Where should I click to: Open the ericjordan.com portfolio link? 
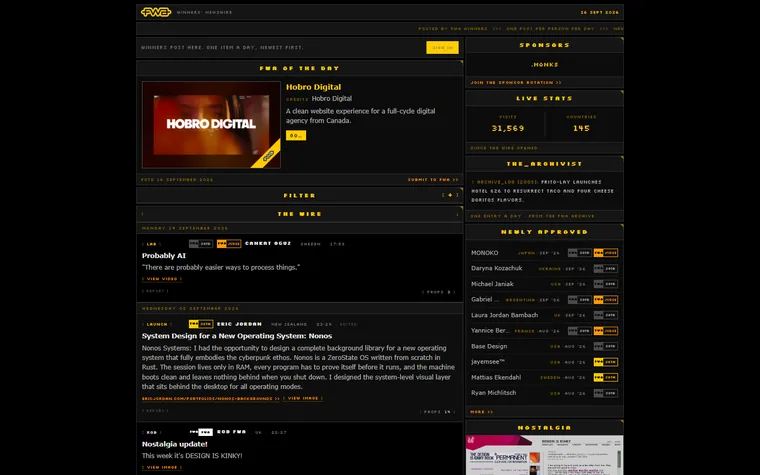tap(211, 399)
